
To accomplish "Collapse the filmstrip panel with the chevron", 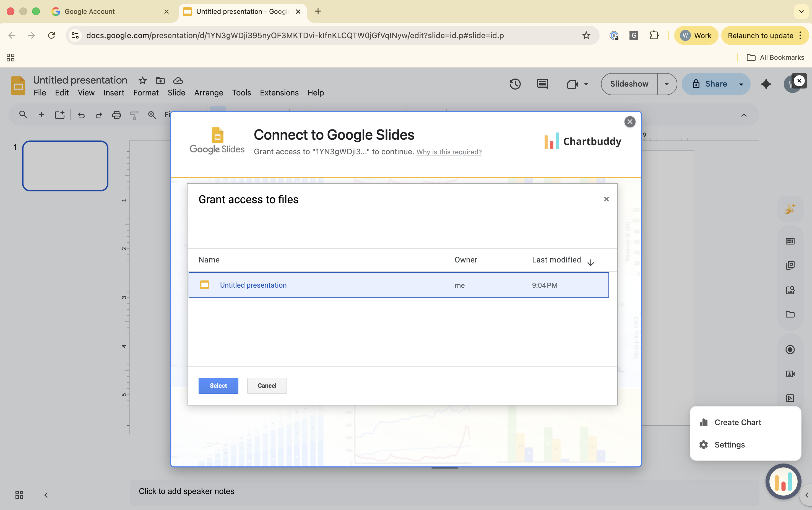I will coord(46,495).
